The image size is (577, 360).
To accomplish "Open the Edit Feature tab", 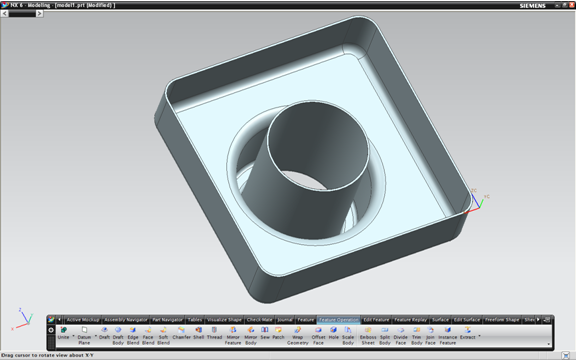I will (x=376, y=320).
